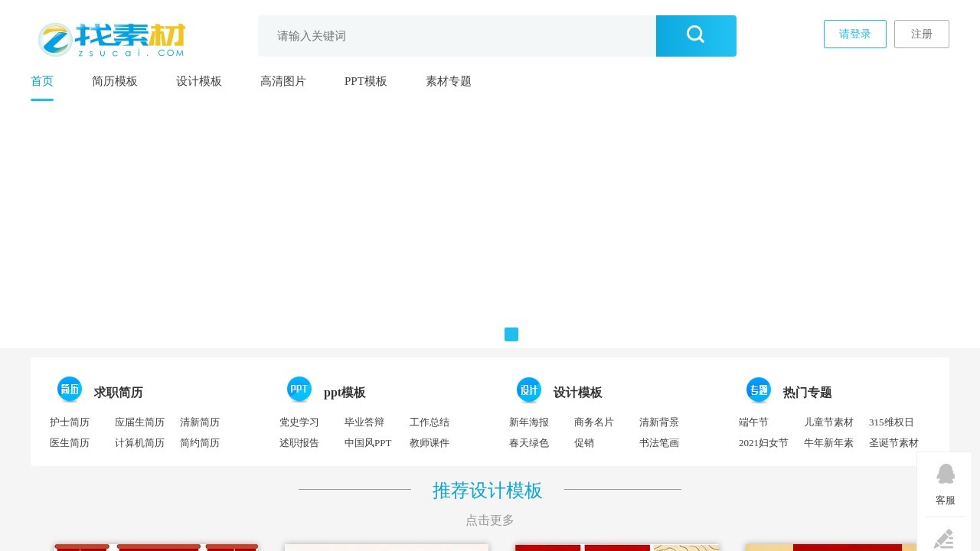Image resolution: width=980 pixels, height=551 pixels.
Task: Open the 党史学习 PPT link
Action: click(x=299, y=422)
